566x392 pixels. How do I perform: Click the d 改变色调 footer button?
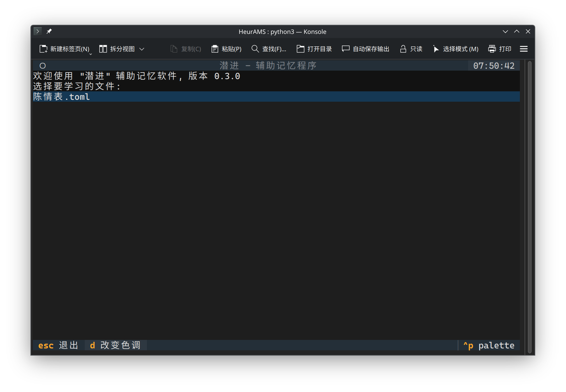coord(115,346)
